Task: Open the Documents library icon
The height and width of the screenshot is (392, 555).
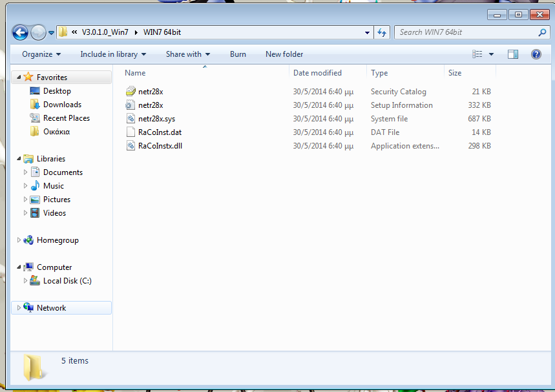Action: pos(35,172)
